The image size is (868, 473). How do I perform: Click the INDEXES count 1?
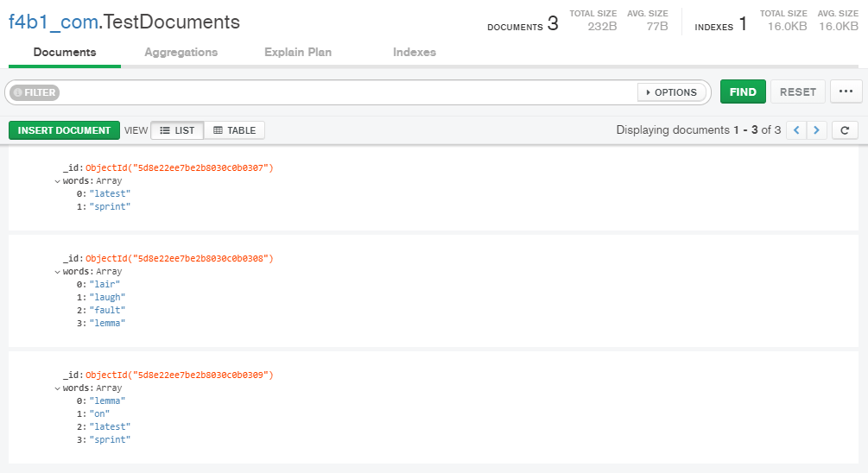coord(743,23)
